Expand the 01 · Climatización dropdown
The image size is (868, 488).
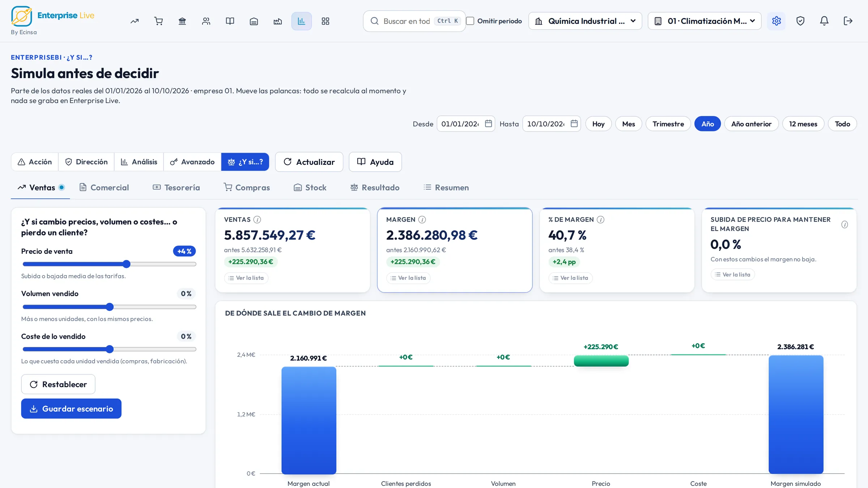[x=705, y=21]
